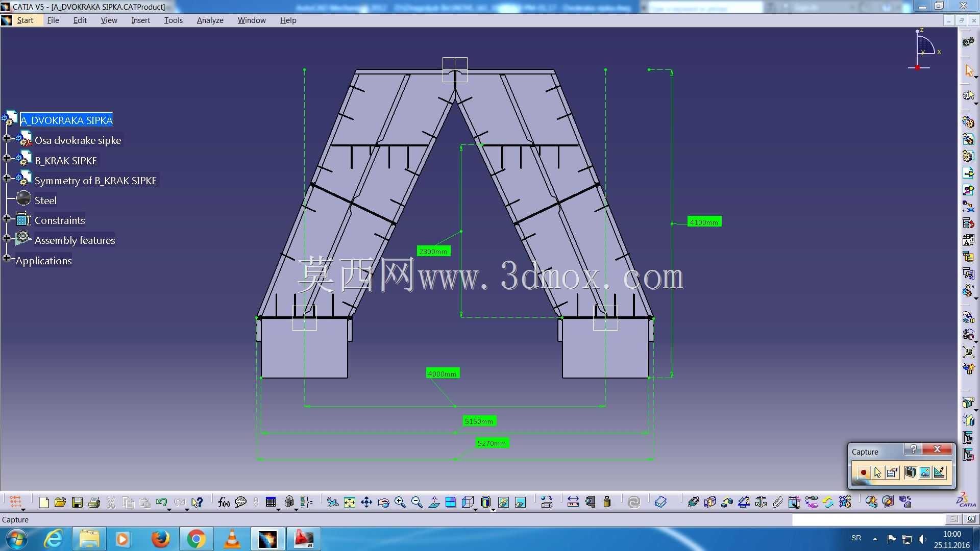Viewport: 980px width, 551px height.
Task: Expand the Constraints tree node
Action: [7, 218]
